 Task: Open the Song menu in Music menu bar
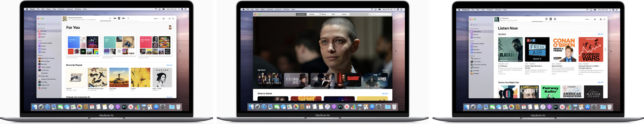pos(48,9)
